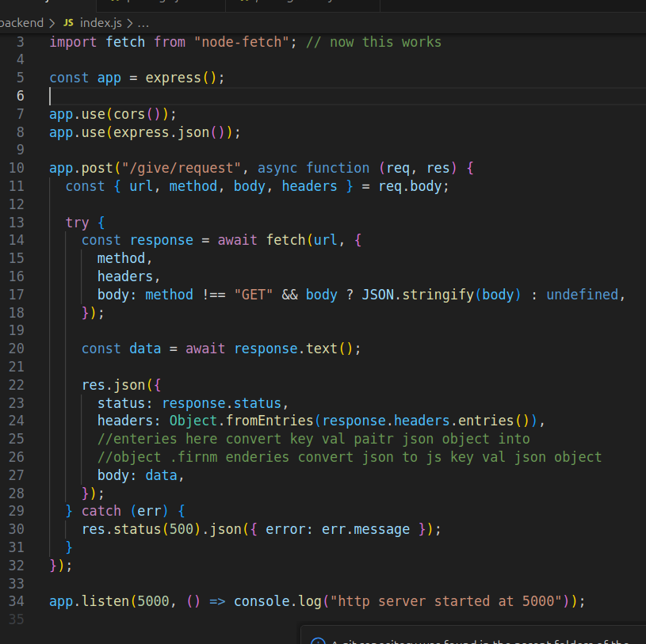Click app.listen(5000 on line 34

(x=109, y=601)
